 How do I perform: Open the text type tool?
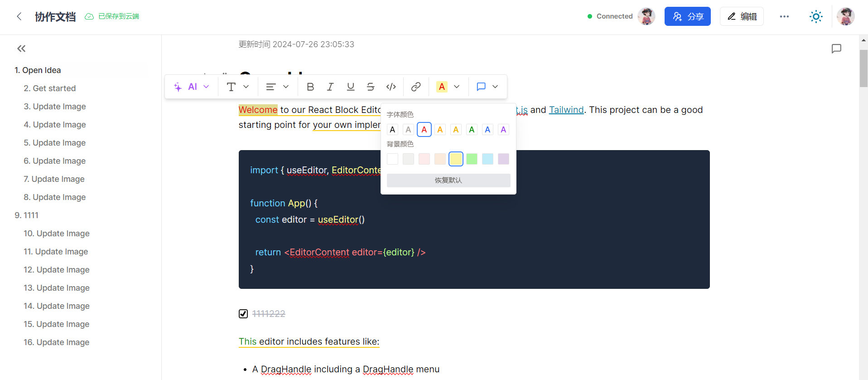[231, 87]
